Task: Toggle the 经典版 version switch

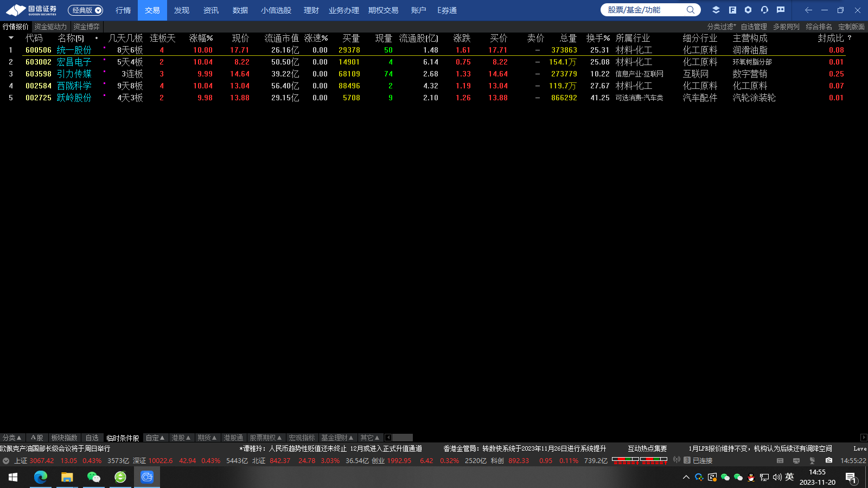Action: pyautogui.click(x=85, y=10)
